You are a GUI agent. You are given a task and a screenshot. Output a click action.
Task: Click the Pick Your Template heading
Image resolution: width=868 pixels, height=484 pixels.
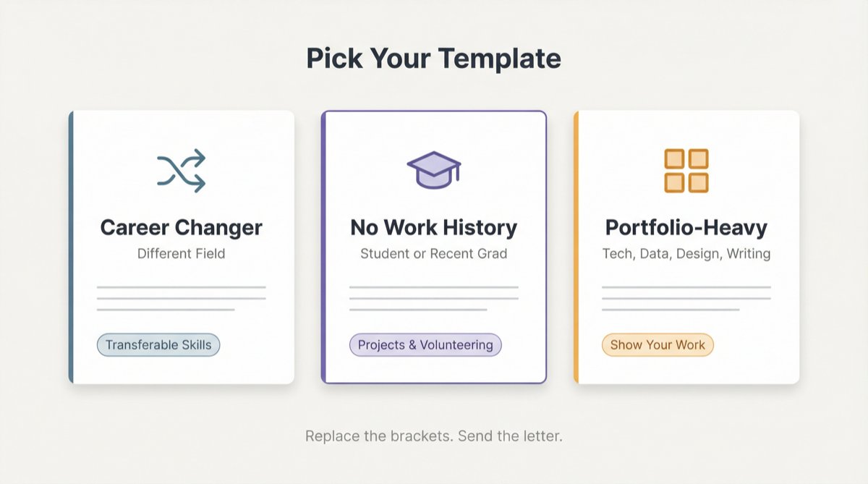pos(434,58)
